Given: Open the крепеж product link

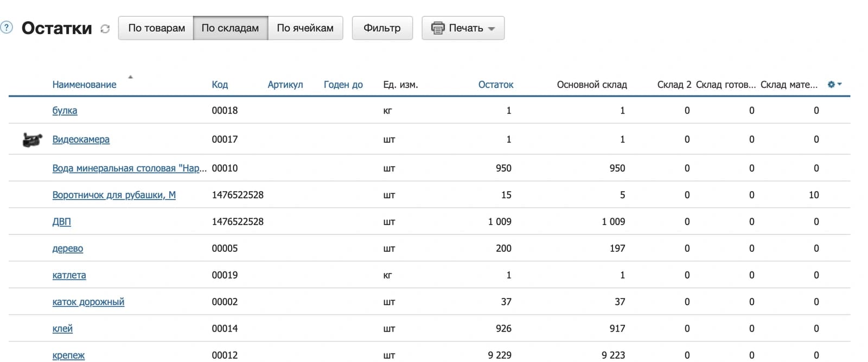Looking at the screenshot, I should pyautogui.click(x=68, y=355).
